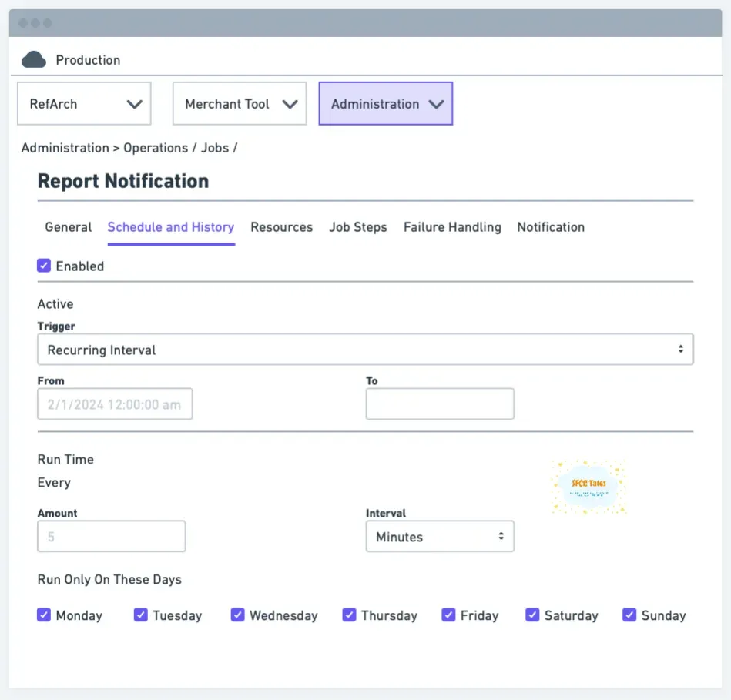Open the RefArch site dropdown
731x700 pixels.
pyautogui.click(x=84, y=104)
